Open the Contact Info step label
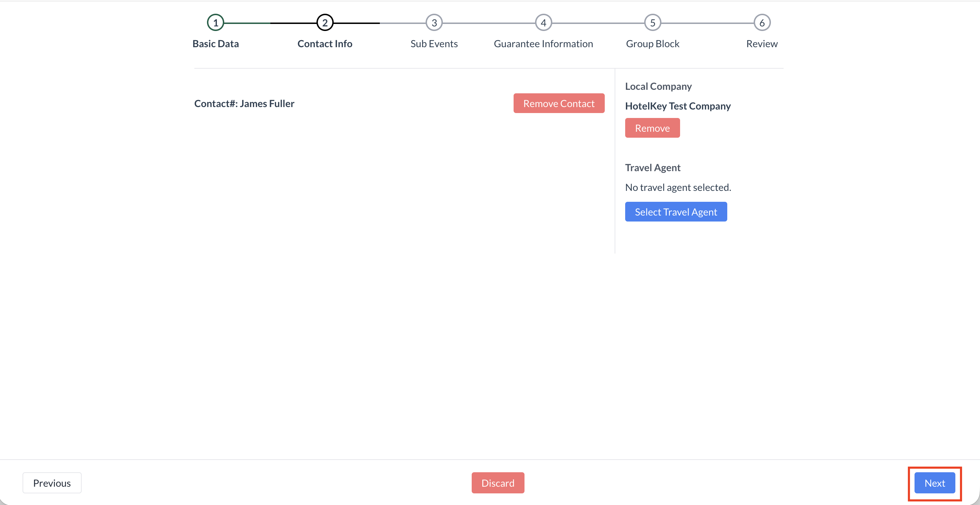Image resolution: width=980 pixels, height=505 pixels. click(x=325, y=44)
